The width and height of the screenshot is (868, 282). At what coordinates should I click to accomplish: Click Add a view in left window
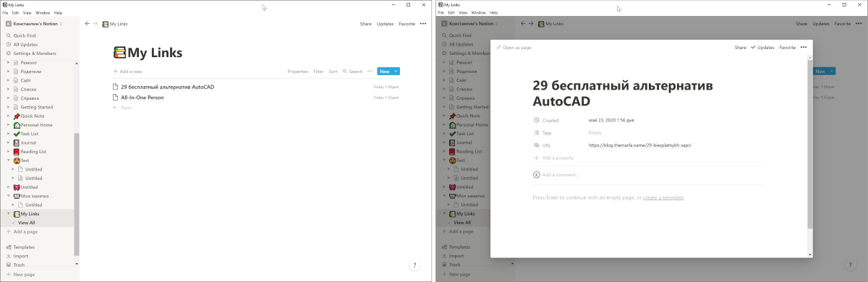pos(127,72)
